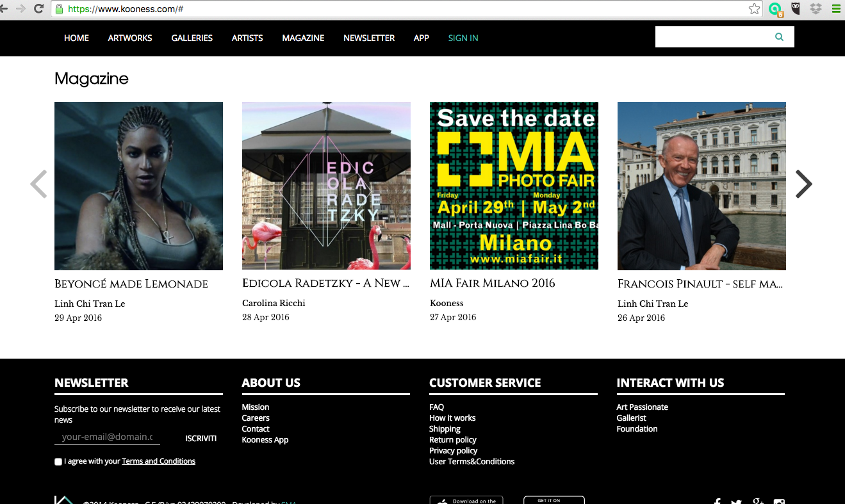Open the Shipping link
Viewport: 845px width, 504px height.
[445, 429]
